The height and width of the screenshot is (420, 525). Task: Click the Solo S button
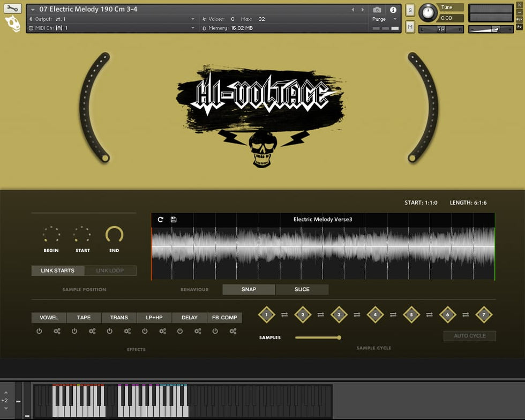coord(410,10)
